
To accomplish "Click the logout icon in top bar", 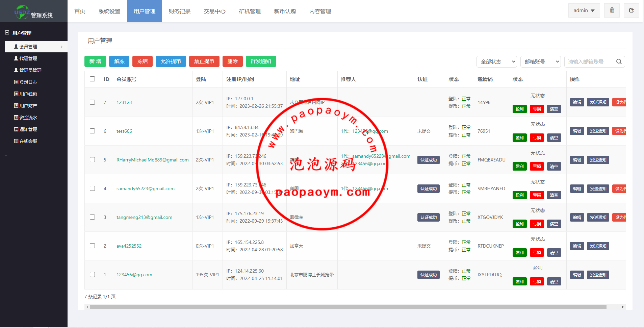I will 631,10.
